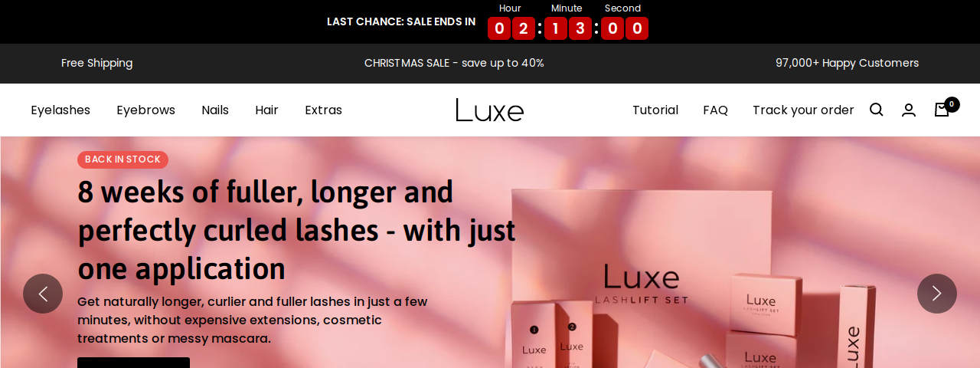The image size is (980, 368).
Task: Click the BACK IN STOCK badge
Action: [122, 159]
